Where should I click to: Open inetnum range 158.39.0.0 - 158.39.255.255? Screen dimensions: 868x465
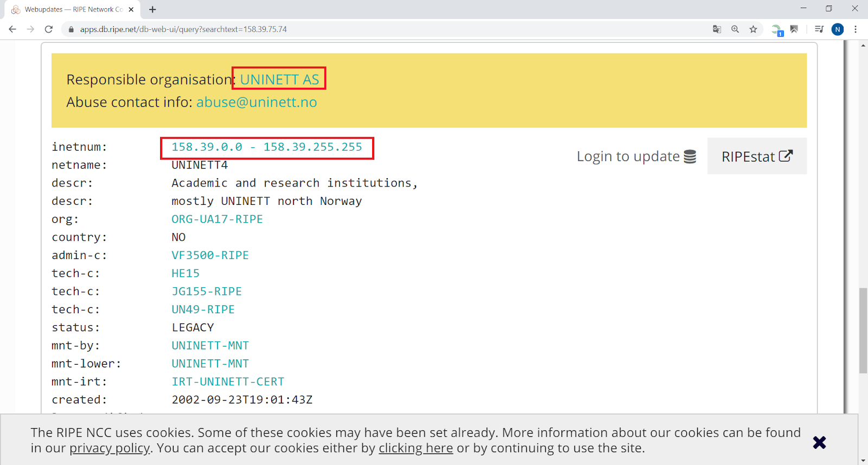[x=267, y=147]
